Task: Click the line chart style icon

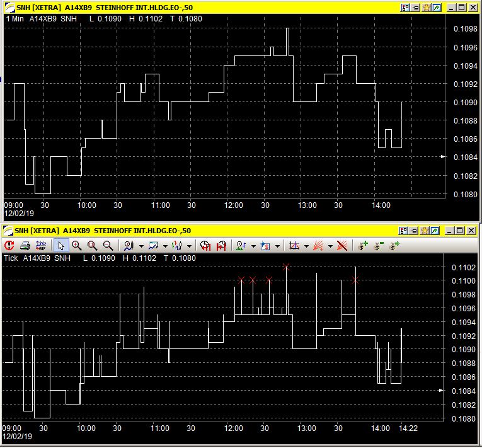Action: pyautogui.click(x=153, y=245)
